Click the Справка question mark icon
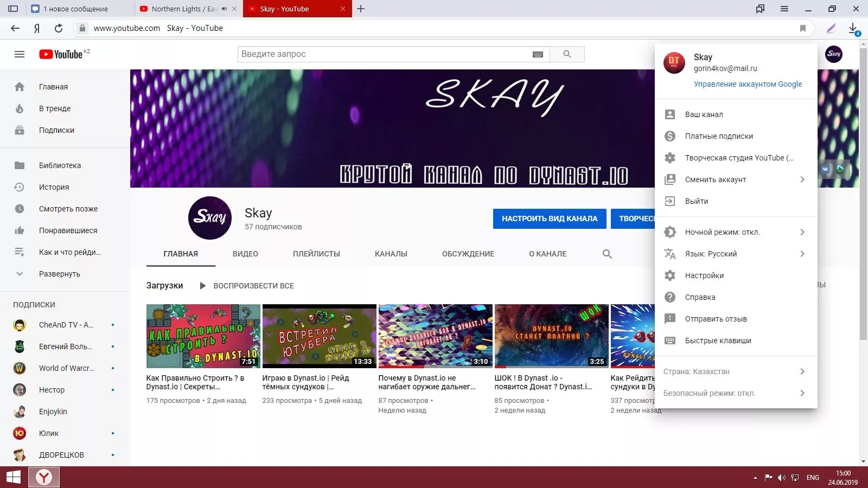Image resolution: width=868 pixels, height=488 pixels. 670,297
